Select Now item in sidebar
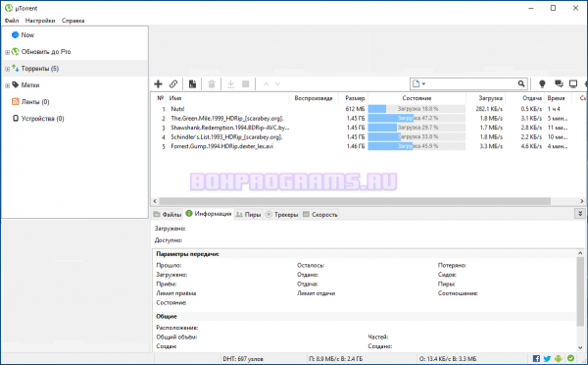Viewport: 588px width, 365px height. pos(27,35)
